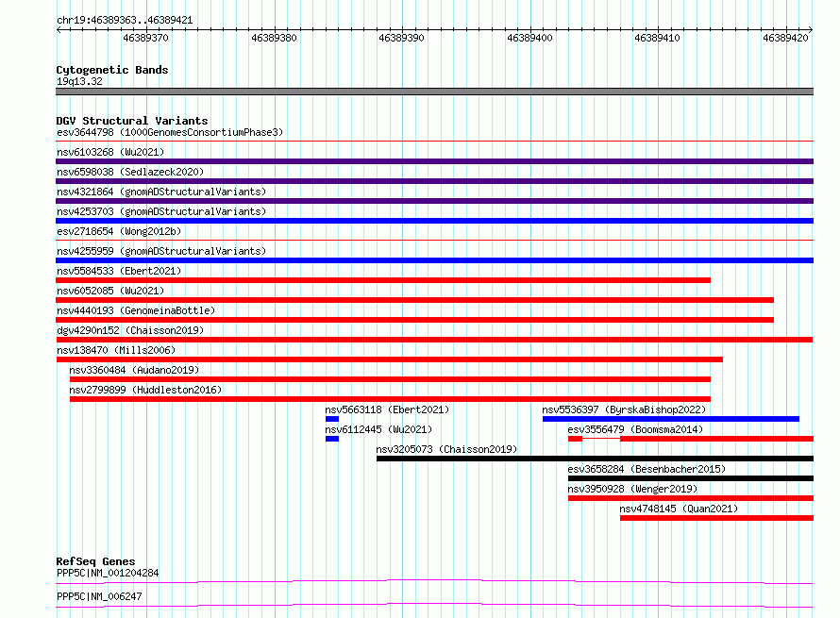Click the PPP5C|NM_001204284 gene label
Screen dimensions: 840x618
108,573
